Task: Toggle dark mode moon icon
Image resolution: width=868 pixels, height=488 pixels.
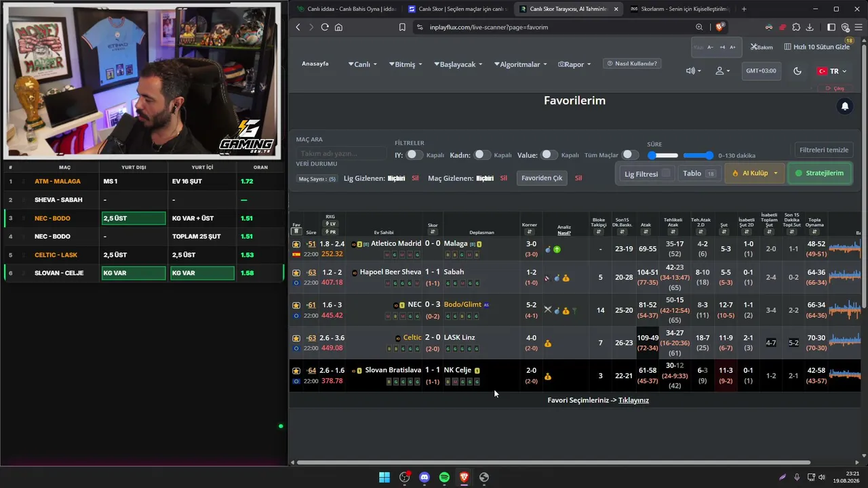Action: click(797, 71)
